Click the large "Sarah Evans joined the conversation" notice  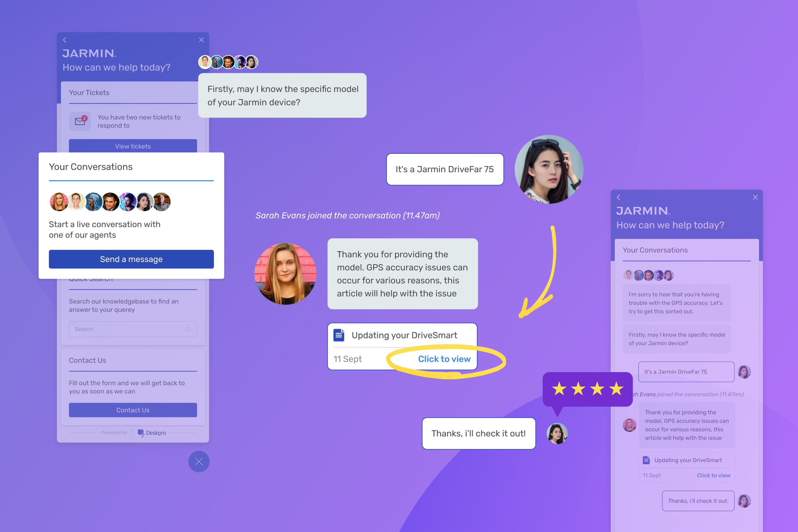click(347, 215)
